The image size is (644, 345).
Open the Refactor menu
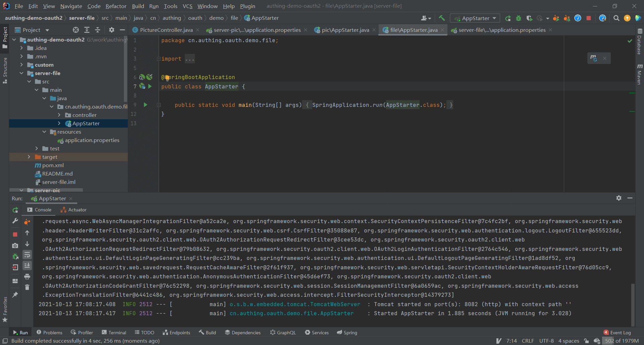click(x=116, y=6)
